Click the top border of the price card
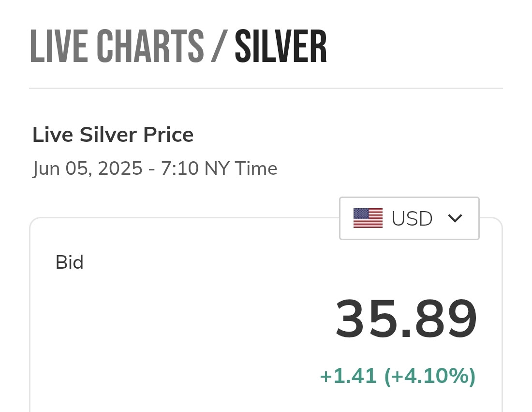Viewport: 532px width, 412px height. pos(184,218)
